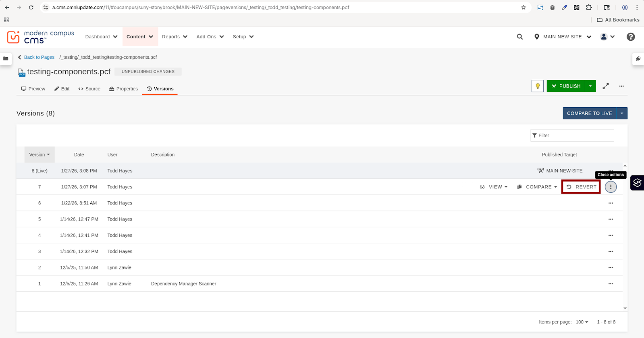Open actions ellipsis for version 4
The image size is (644, 338).
[611, 235]
